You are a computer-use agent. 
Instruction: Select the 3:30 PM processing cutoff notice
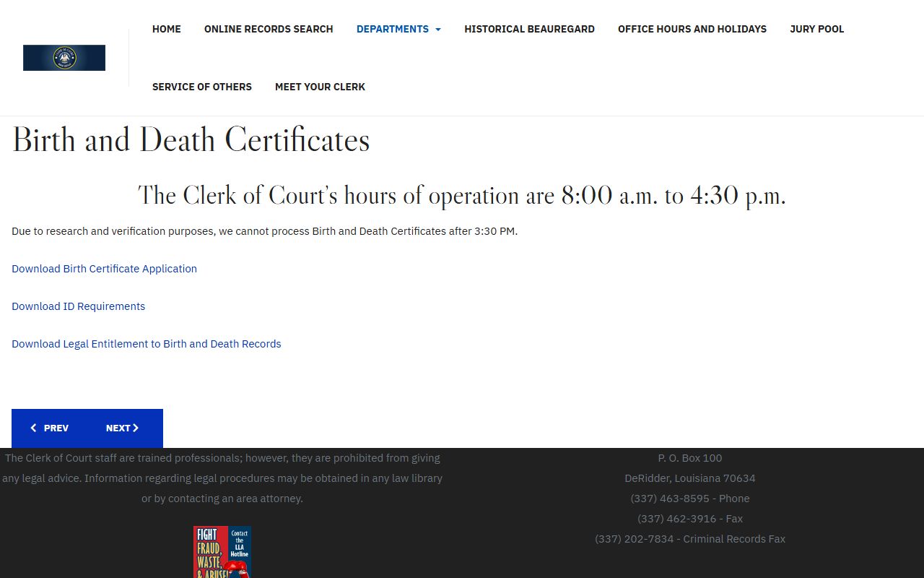(264, 231)
